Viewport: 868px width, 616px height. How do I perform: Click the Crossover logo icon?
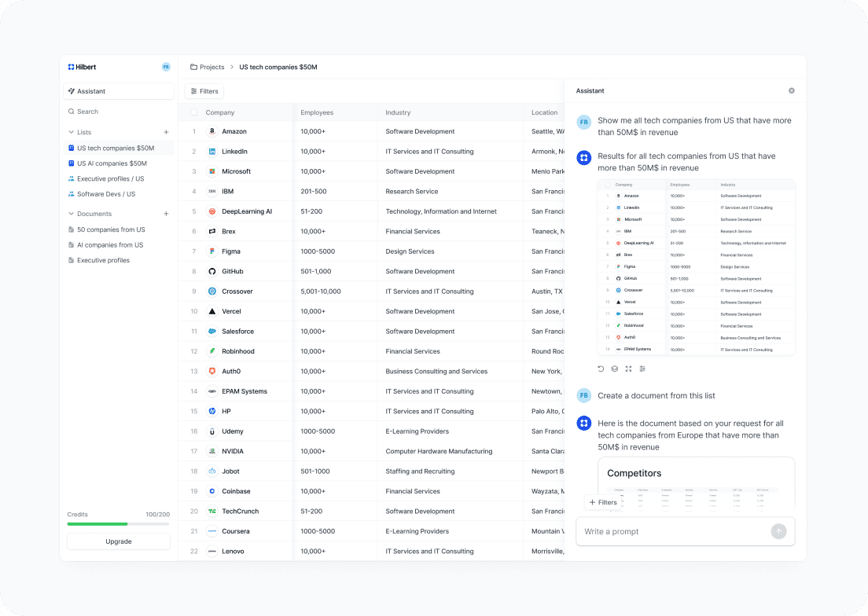tap(212, 291)
